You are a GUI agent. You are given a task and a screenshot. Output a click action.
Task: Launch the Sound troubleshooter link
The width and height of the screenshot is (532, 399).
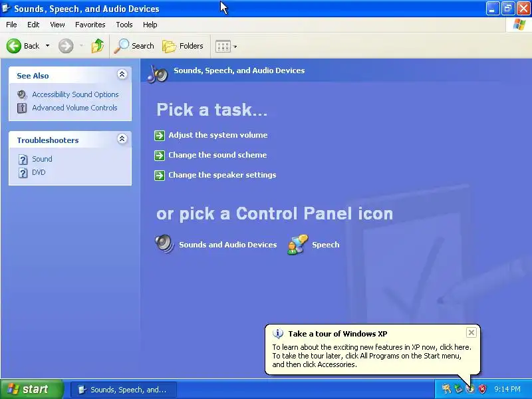coord(42,159)
